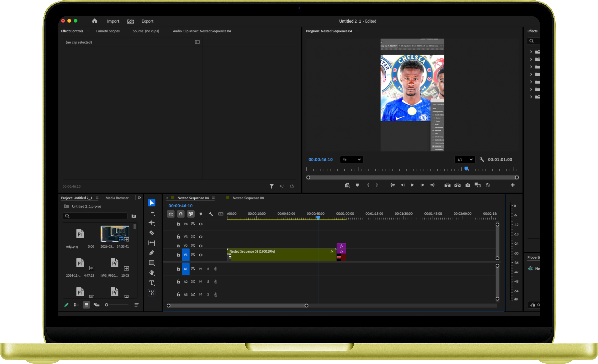Hide the V3 track output
This screenshot has height=364, width=598.
pyautogui.click(x=201, y=237)
